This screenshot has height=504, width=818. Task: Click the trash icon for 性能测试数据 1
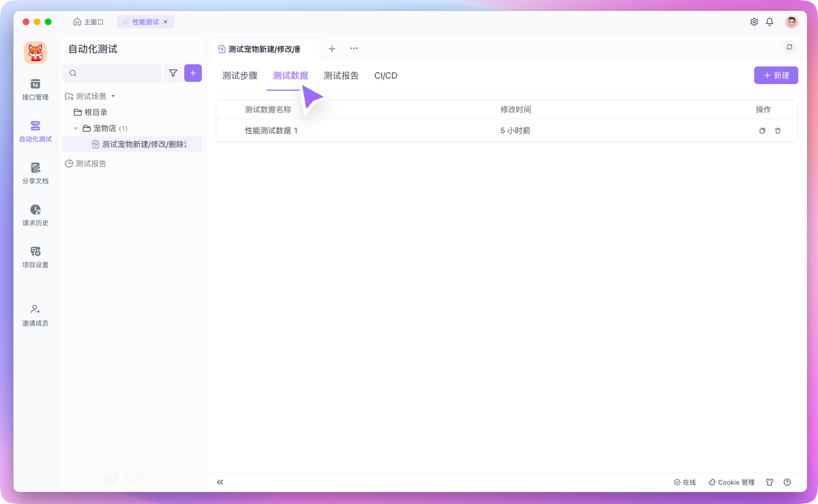coord(778,131)
